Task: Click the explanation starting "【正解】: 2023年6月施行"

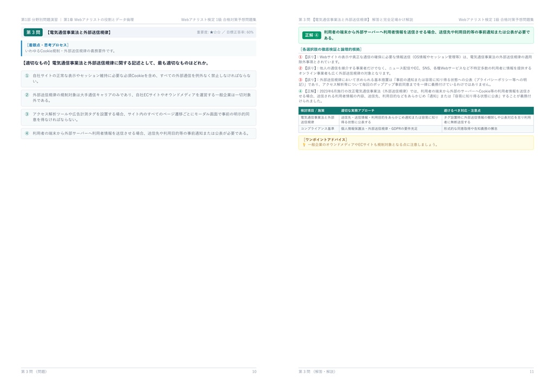Action: tap(415, 96)
